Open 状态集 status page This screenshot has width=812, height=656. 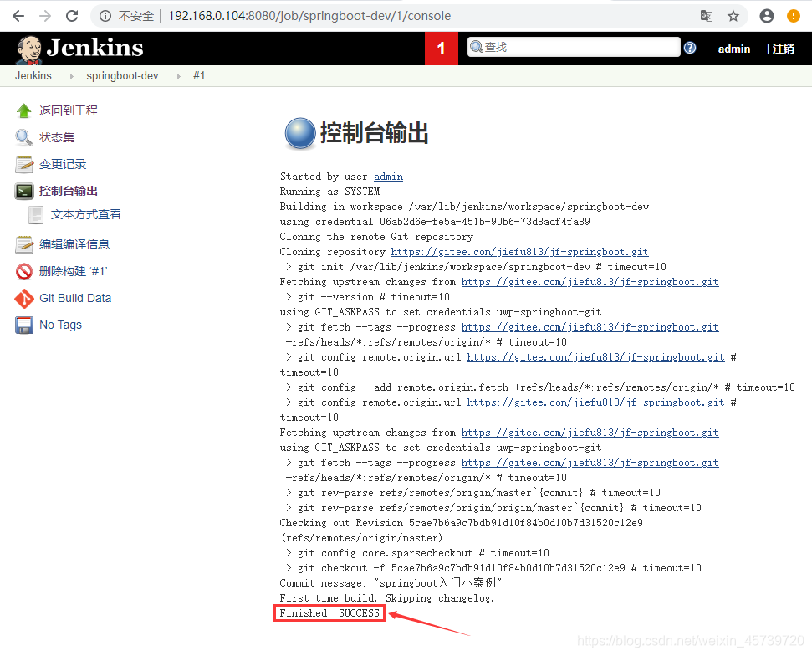click(56, 137)
